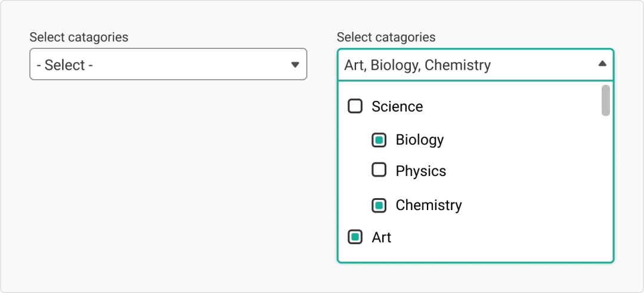This screenshot has height=293, width=644.
Task: Click the left 'Select catagories' label
Action: tap(79, 38)
